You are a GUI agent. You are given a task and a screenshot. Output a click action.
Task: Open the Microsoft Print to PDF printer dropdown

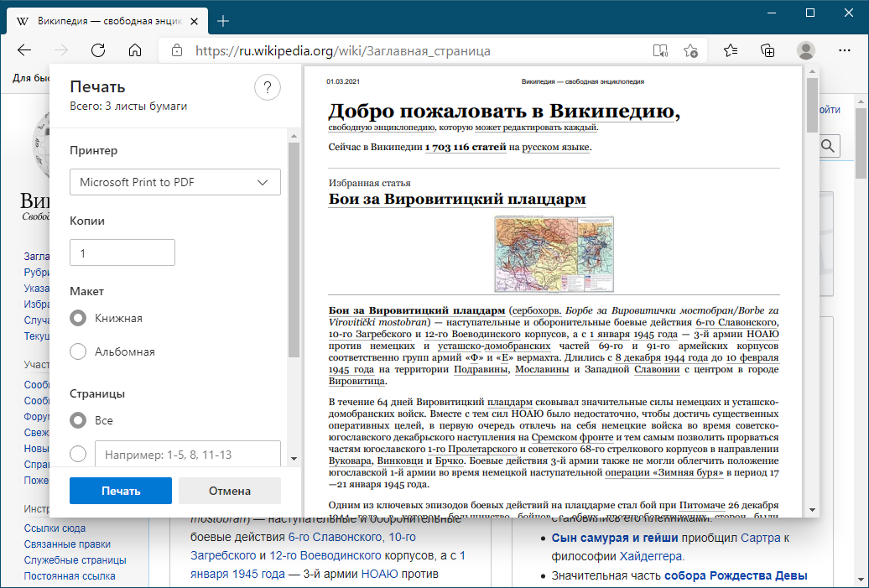[175, 182]
